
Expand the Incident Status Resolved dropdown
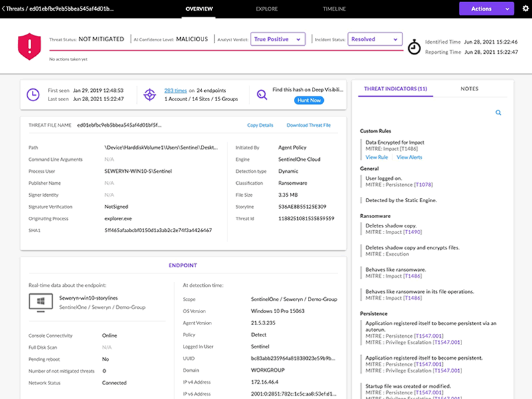pos(375,39)
